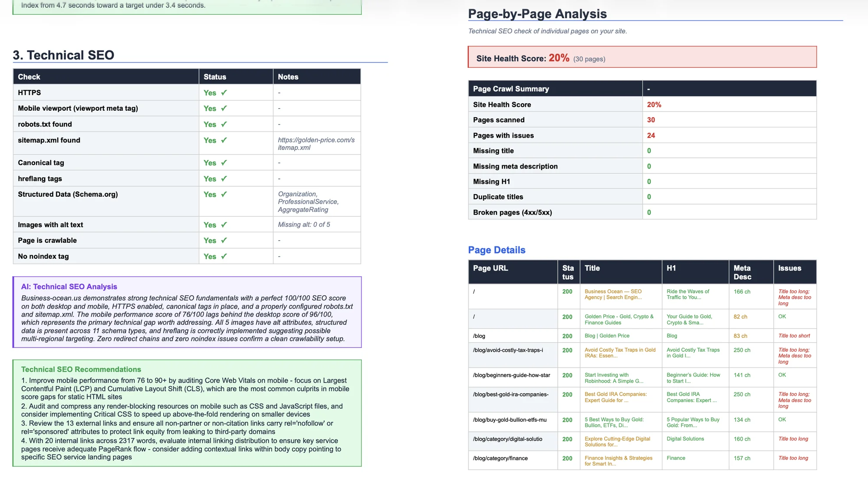The height and width of the screenshot is (479, 868).
Task: Click the checkmark in Images with alt text row
Action: tap(224, 225)
